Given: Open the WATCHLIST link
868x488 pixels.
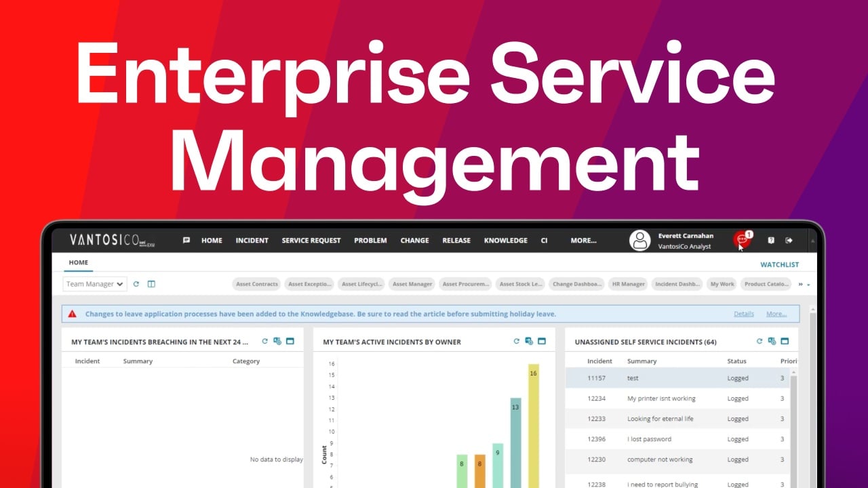Looking at the screenshot, I should pyautogui.click(x=779, y=264).
